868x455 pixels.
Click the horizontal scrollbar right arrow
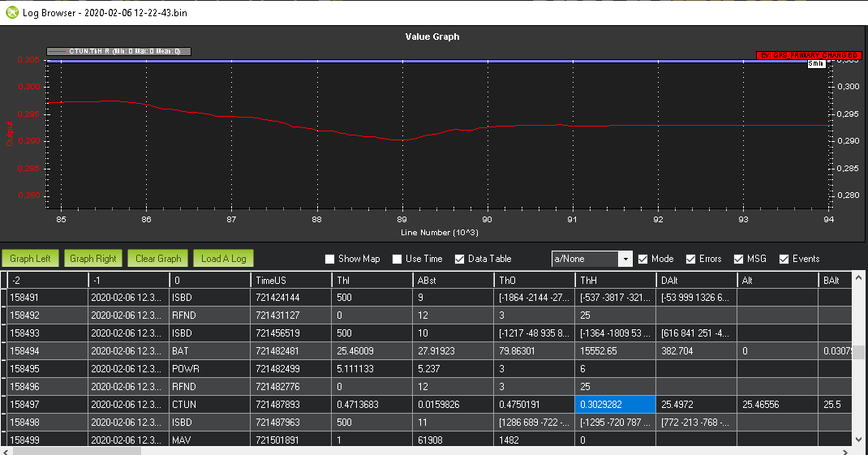point(845,451)
